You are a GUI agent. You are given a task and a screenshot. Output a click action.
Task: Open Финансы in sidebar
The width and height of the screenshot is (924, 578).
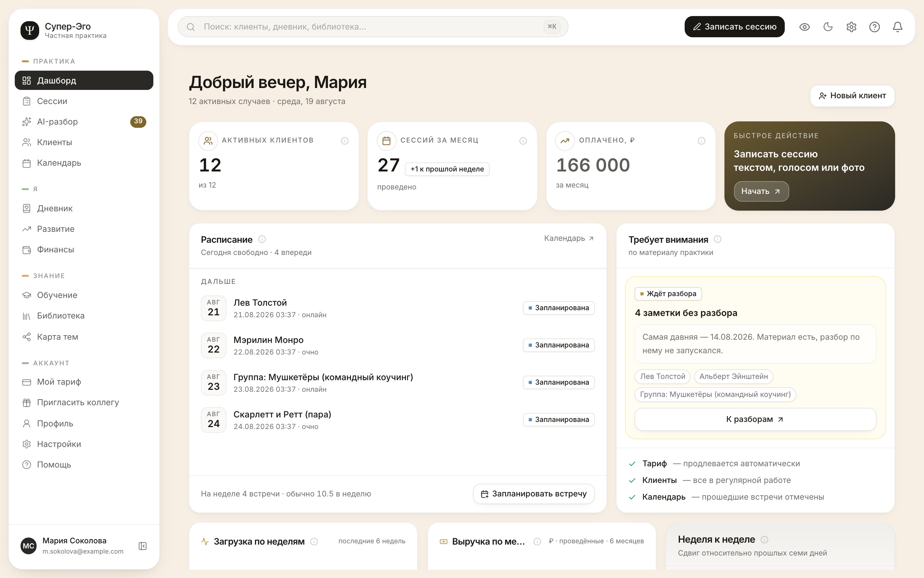[84, 250]
